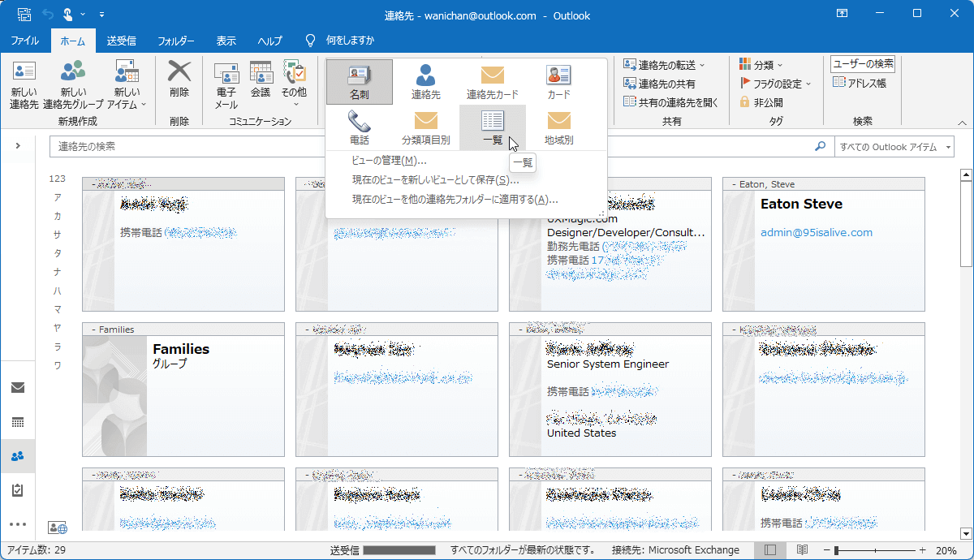Click 現在のビューを新しいビューとして保存
The width and height of the screenshot is (974, 560).
(x=436, y=180)
